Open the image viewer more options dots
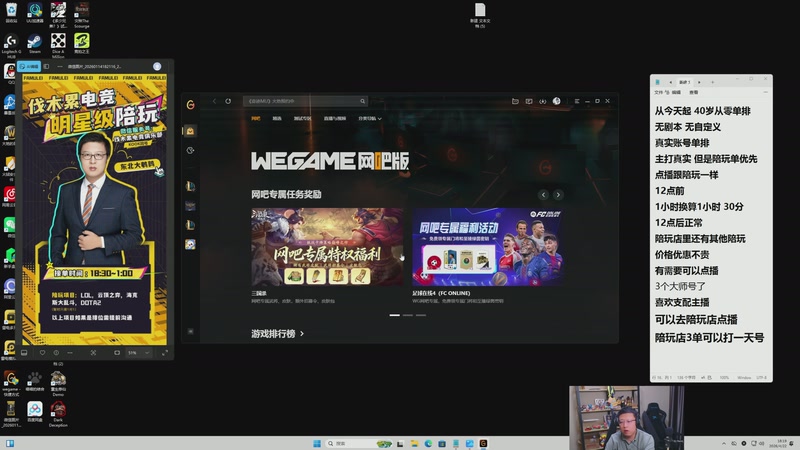Viewport: 800px width, 450px height. (x=60, y=66)
